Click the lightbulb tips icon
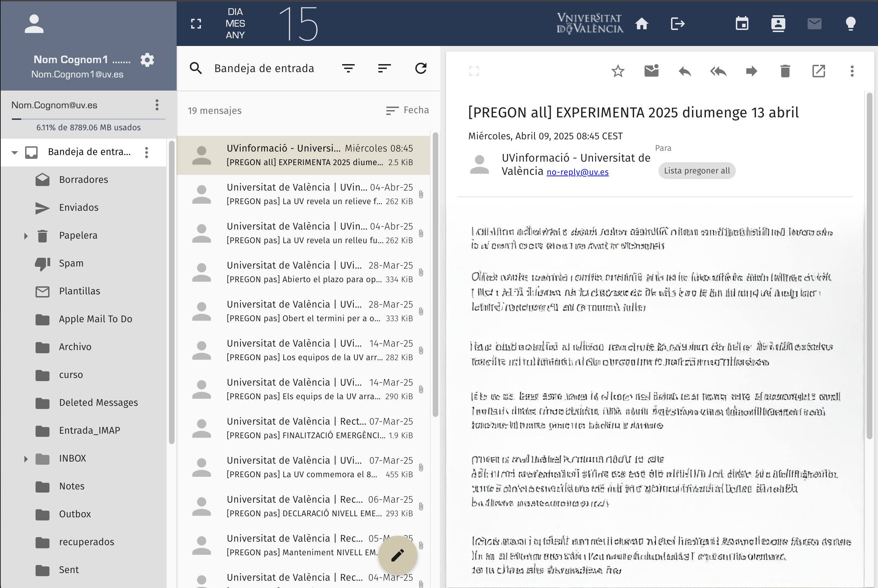878x588 pixels. (850, 24)
